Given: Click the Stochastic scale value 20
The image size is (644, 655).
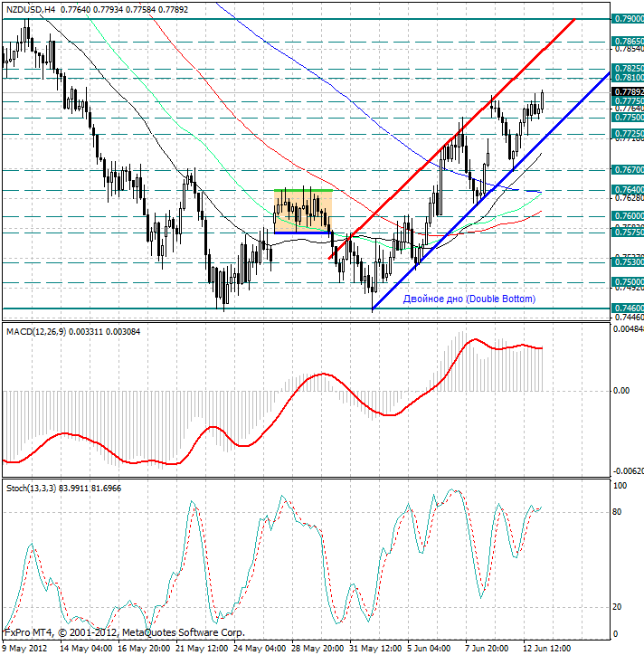Looking at the screenshot, I should click(617, 607).
